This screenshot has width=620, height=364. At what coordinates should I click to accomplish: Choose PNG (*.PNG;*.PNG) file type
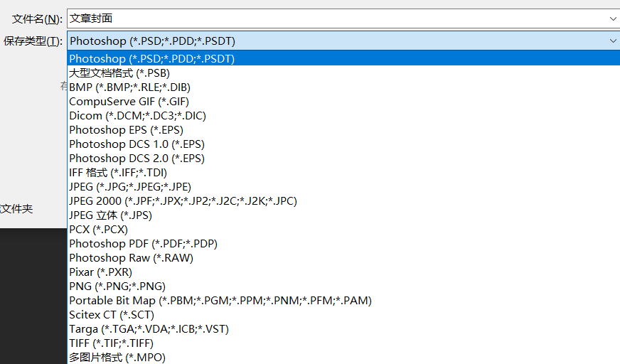click(x=343, y=287)
